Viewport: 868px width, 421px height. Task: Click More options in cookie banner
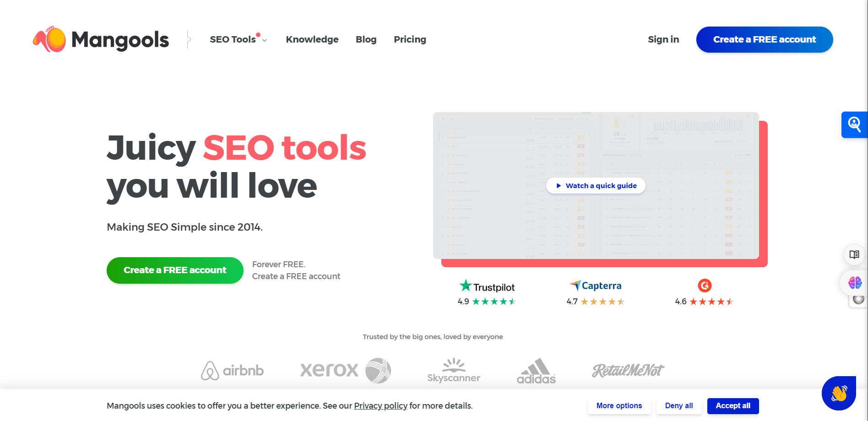[x=619, y=406]
